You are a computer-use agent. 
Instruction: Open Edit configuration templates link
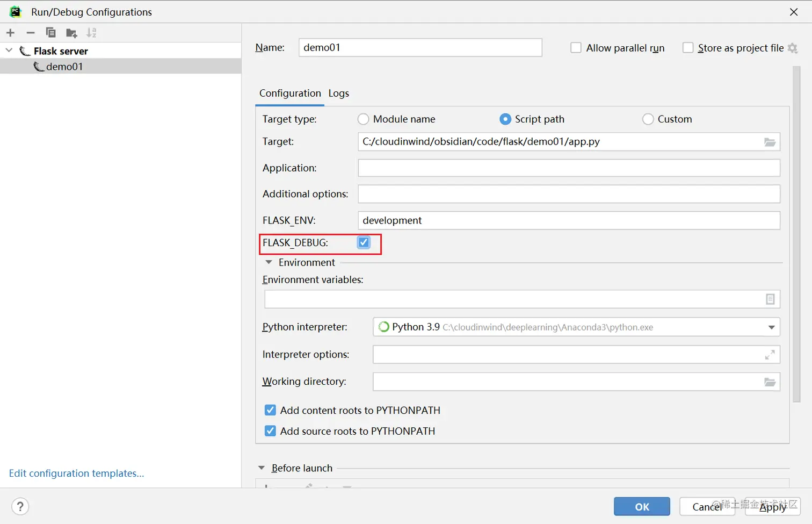[76, 473]
